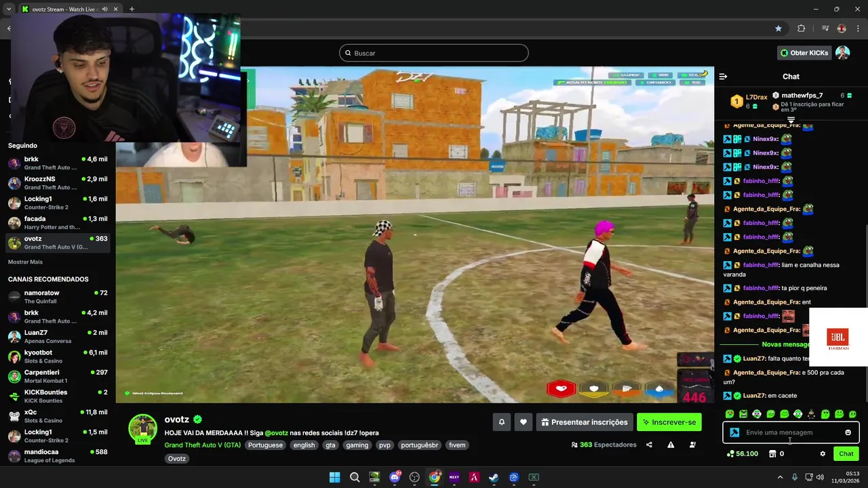868x488 pixels.
Task: Expand the chat leaderboard handle
Action: coord(791,120)
